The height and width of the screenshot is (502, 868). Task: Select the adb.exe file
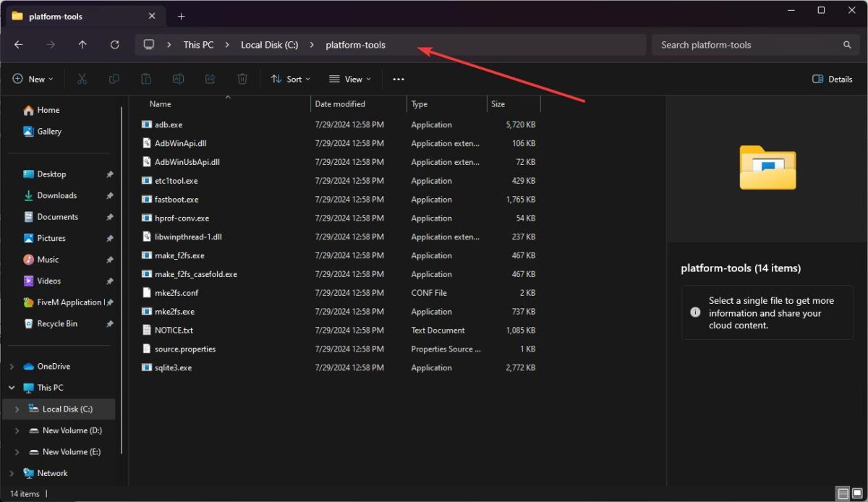tap(169, 124)
